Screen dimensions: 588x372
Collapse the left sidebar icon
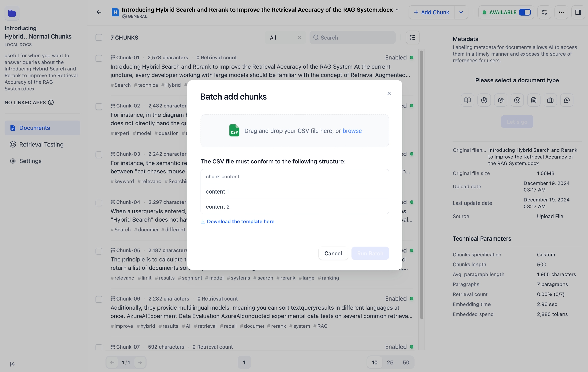[13, 364]
